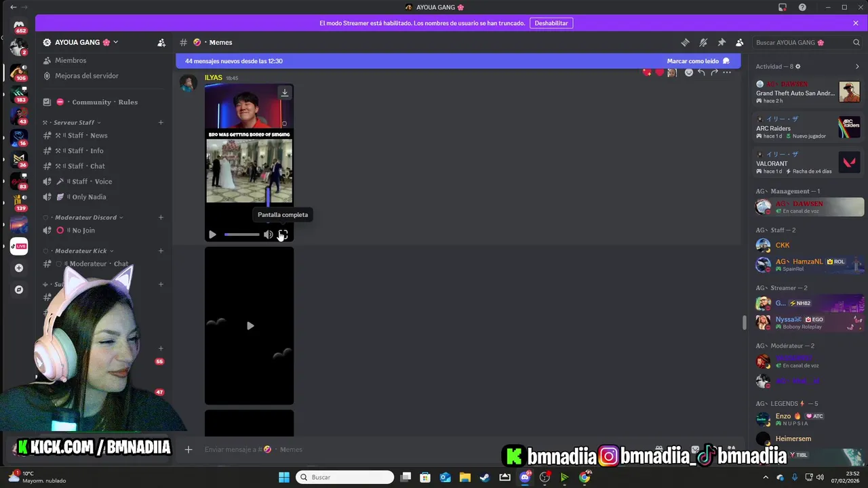Open the Grand Theft Auto San Andreas activity
Image resolution: width=868 pixels, height=488 pixels.
808,92
